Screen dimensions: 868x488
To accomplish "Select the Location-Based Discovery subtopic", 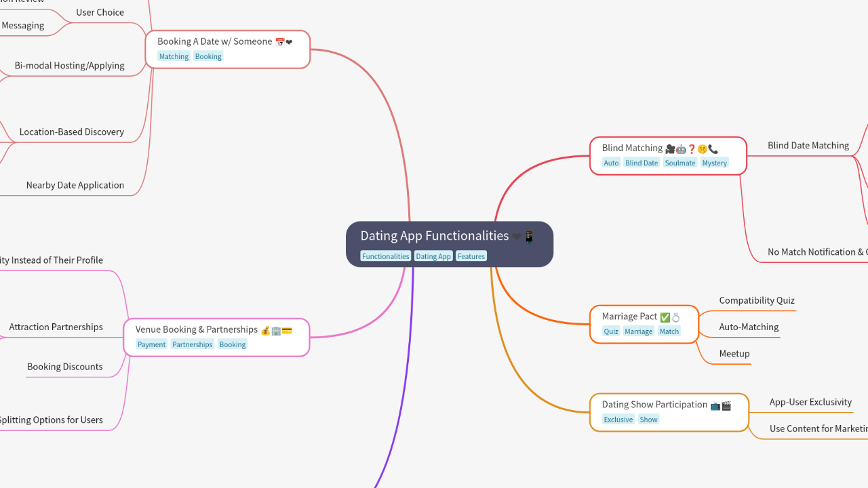I will coord(72,132).
